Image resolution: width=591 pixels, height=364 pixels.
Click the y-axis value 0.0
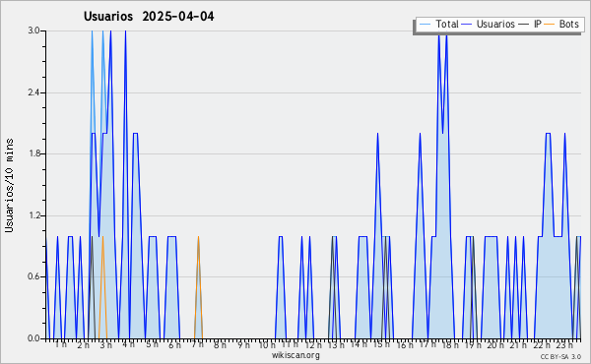[33, 338]
